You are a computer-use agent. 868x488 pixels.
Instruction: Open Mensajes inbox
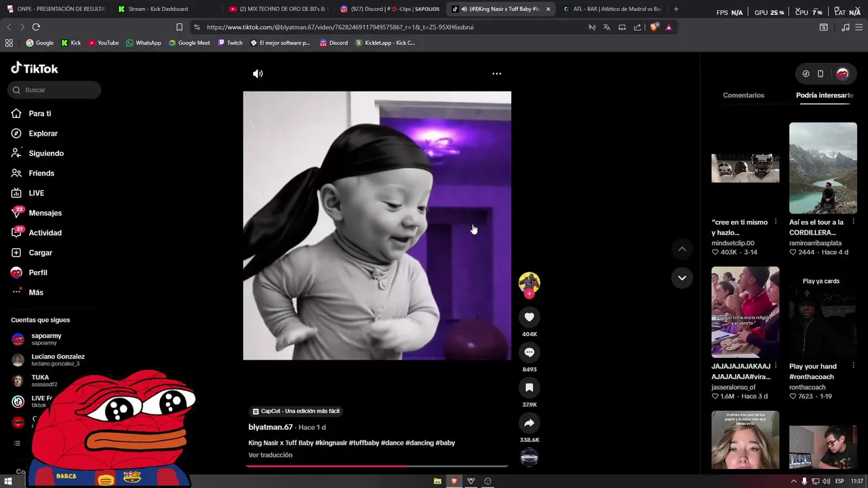pyautogui.click(x=45, y=213)
